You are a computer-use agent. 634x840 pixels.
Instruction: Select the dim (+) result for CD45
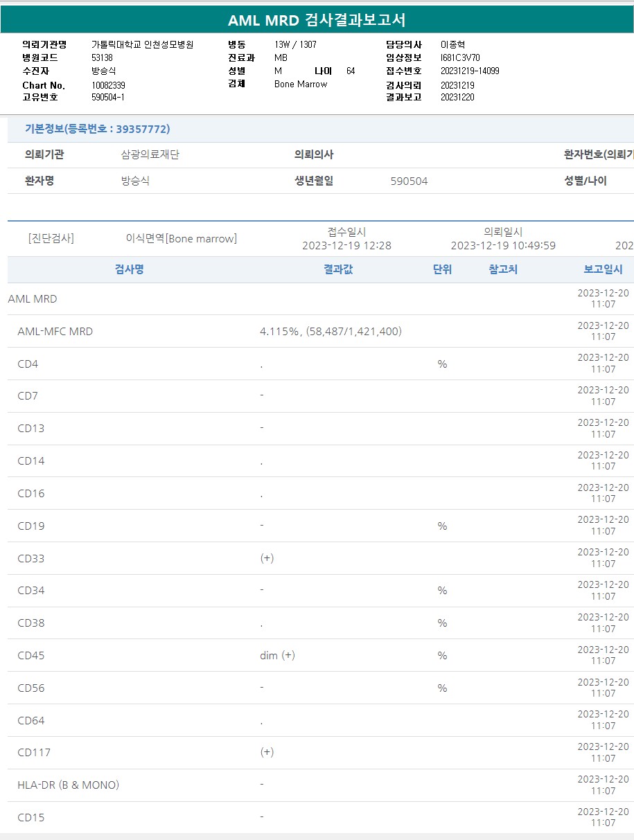(277, 655)
